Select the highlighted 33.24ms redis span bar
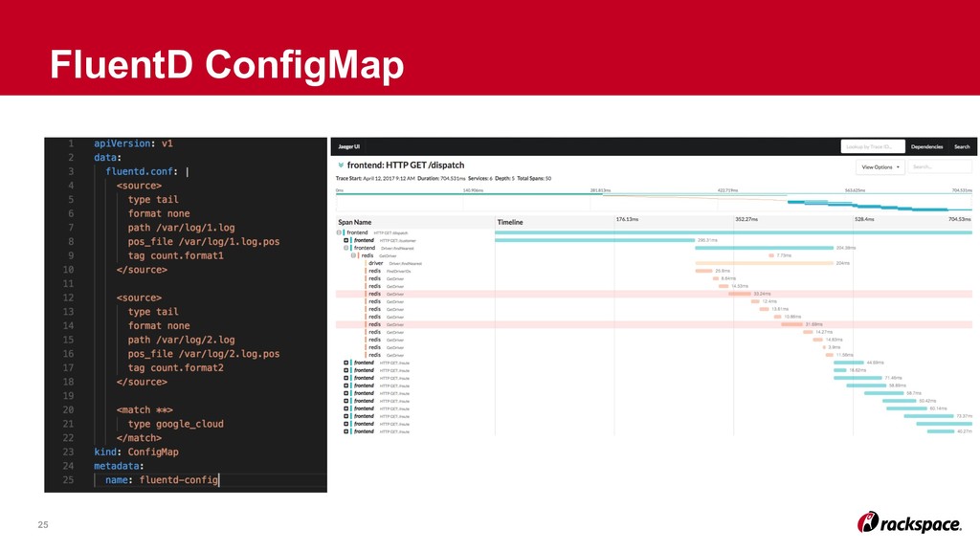This screenshot has width=980, height=551. (x=740, y=294)
